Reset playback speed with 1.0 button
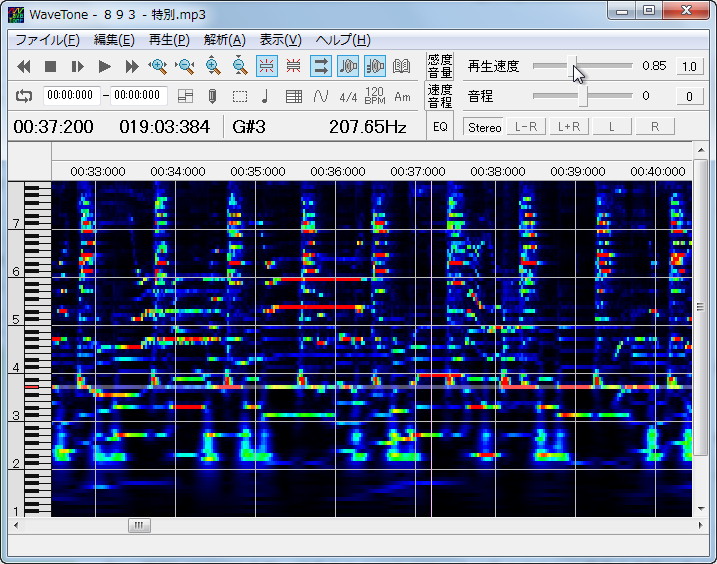The image size is (717, 564). 689,66
